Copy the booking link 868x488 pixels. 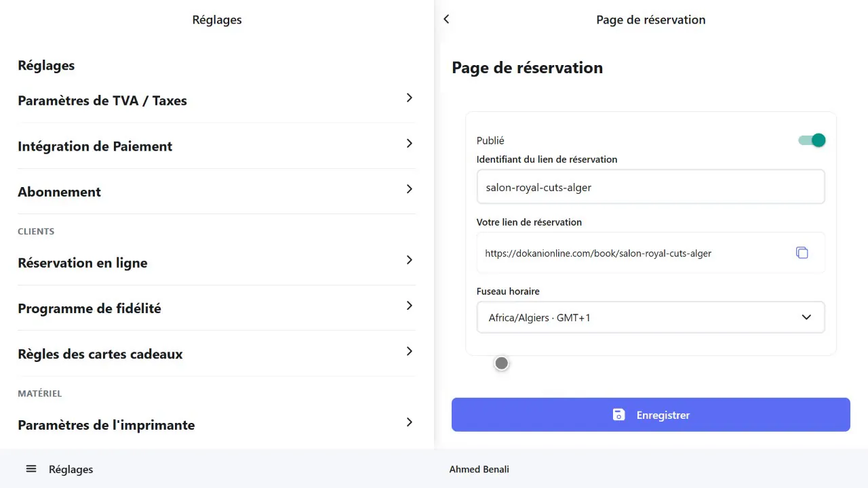pyautogui.click(x=802, y=253)
